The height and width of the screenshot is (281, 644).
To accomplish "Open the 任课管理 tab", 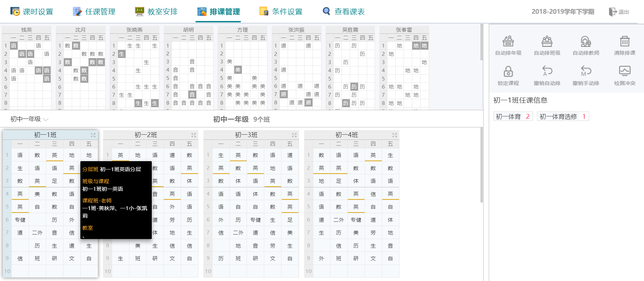I will pos(94,12).
